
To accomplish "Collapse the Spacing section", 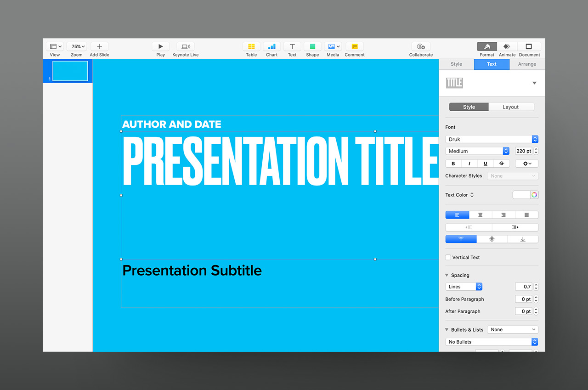I will coord(447,275).
